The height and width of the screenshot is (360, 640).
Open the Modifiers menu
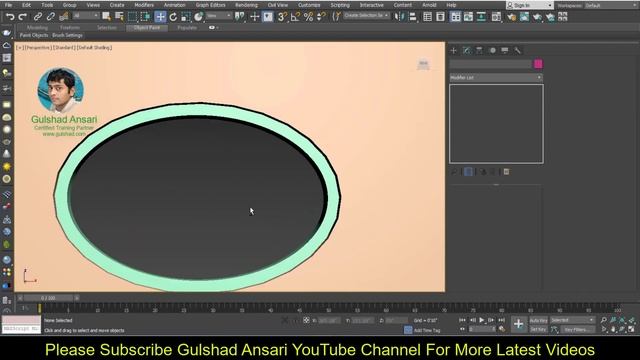pos(144,5)
